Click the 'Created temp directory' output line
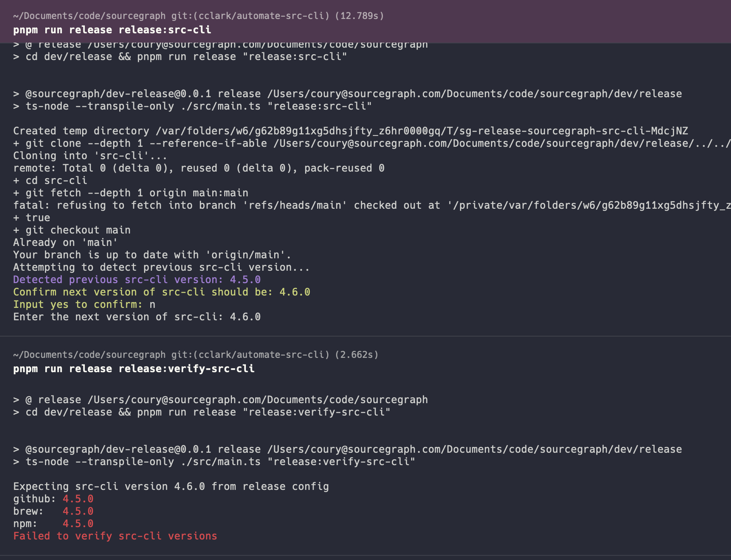Viewport: 731px width, 560px height. tap(350, 131)
